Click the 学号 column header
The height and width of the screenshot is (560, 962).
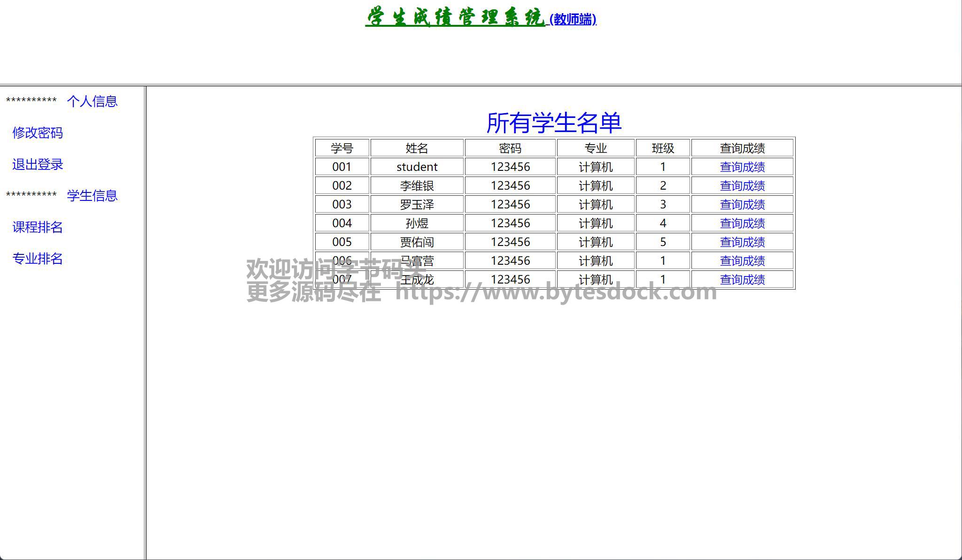(341, 148)
